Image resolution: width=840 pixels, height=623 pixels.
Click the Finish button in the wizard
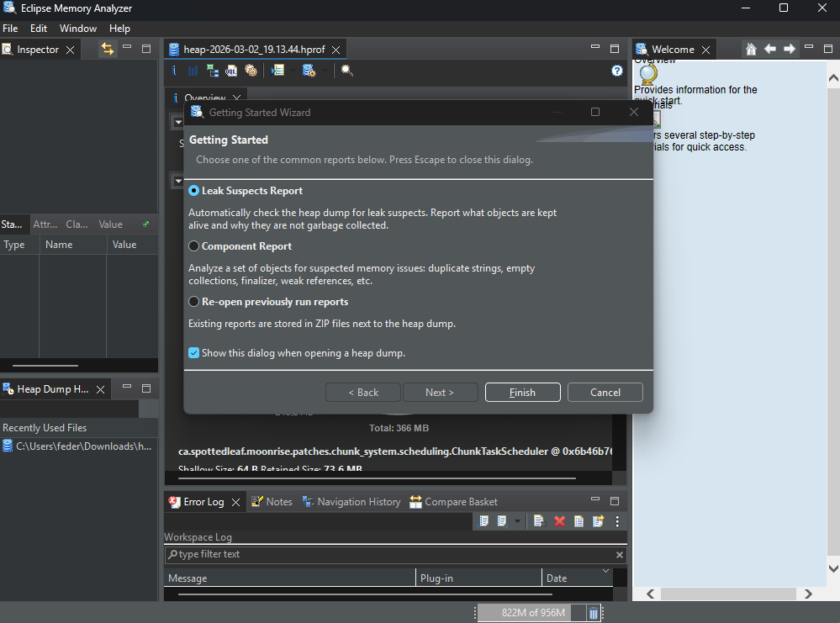pyautogui.click(x=522, y=393)
